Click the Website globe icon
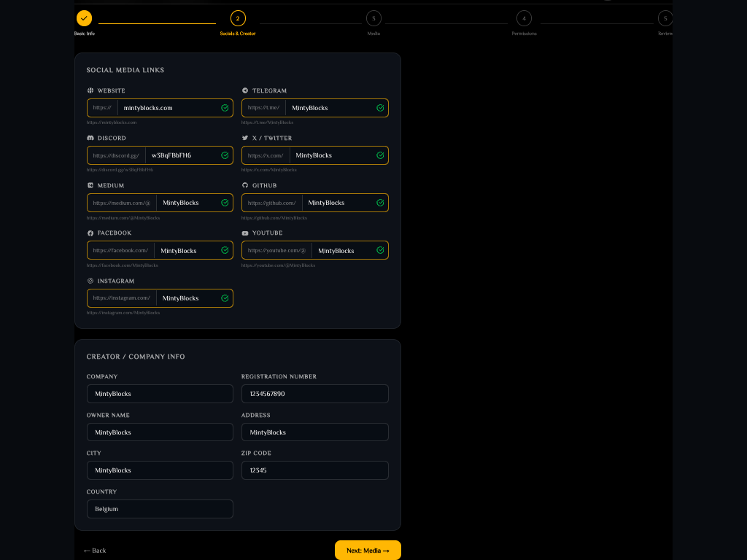The width and height of the screenshot is (747, 560). 90,90
